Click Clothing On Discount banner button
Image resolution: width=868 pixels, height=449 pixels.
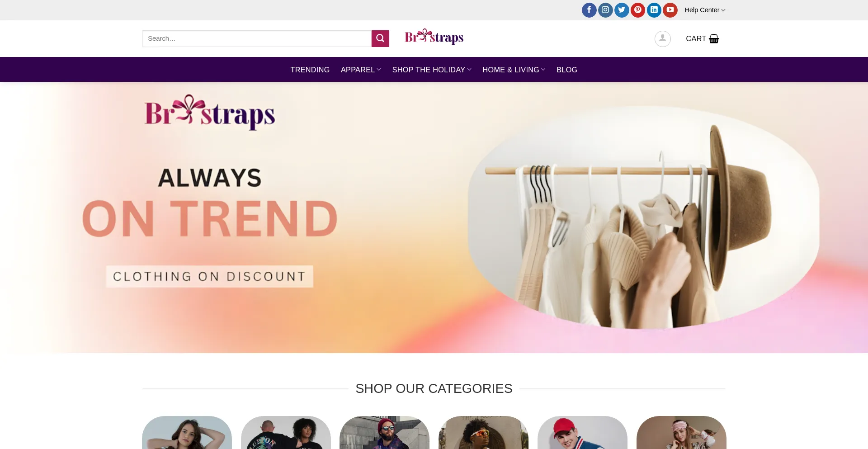209,276
